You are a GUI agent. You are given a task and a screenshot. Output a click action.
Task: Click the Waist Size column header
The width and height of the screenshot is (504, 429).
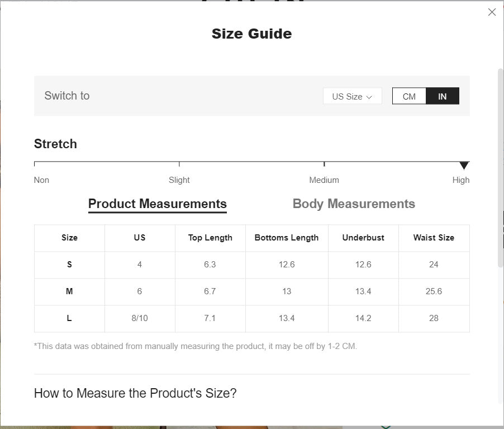tap(434, 238)
